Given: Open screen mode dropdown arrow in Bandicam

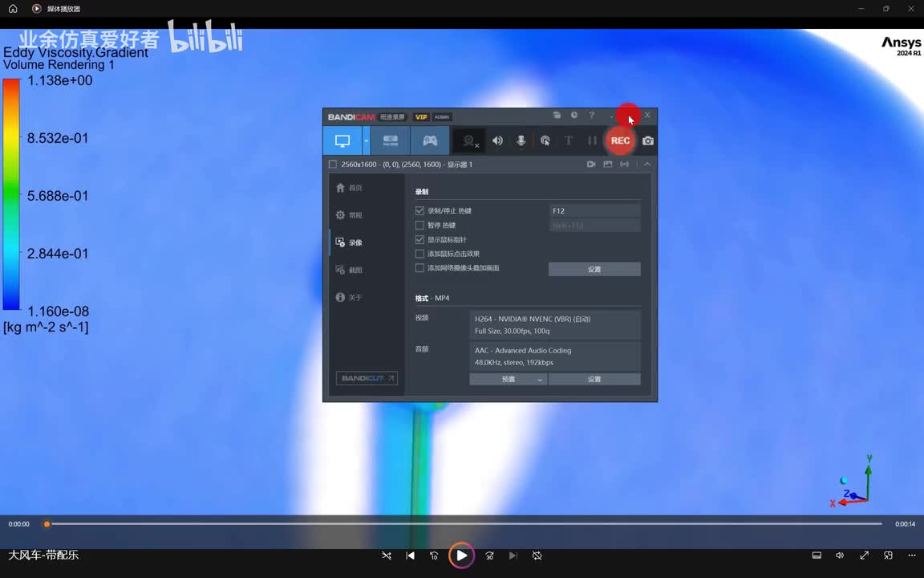Looking at the screenshot, I should coord(366,141).
